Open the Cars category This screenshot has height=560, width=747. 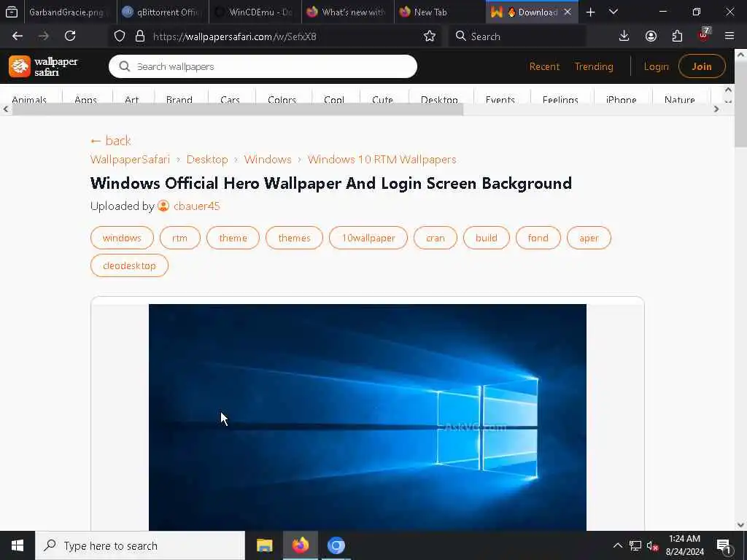230,99
